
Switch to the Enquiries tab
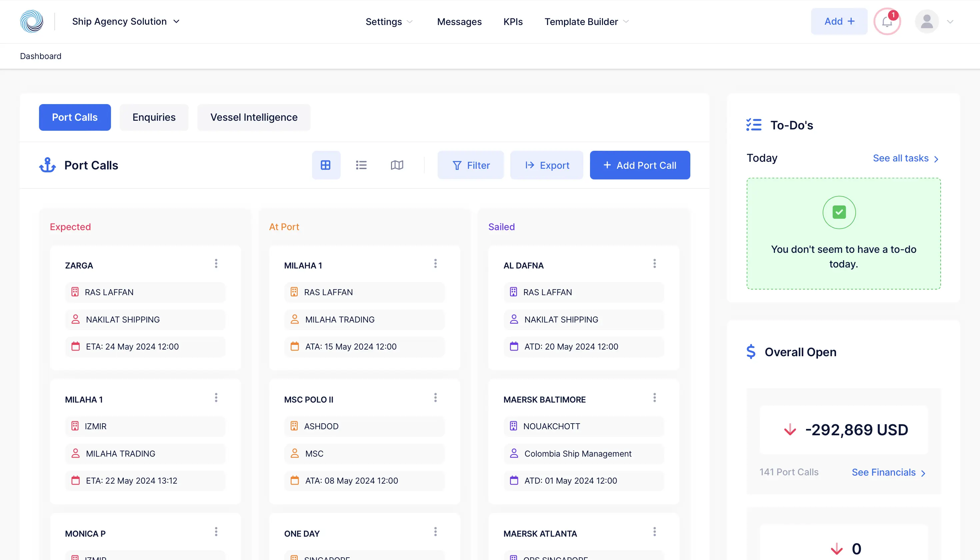154,117
